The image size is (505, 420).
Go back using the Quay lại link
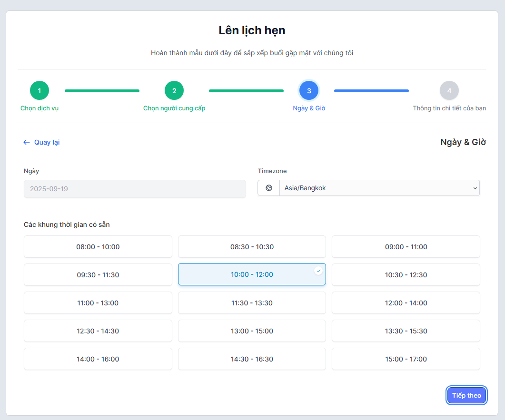click(x=41, y=142)
